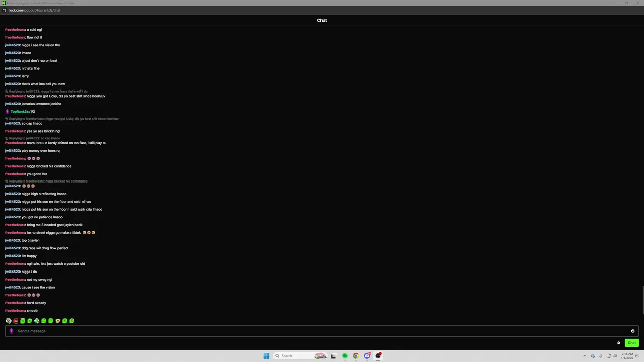Click the message 'top 5 jaylen'

(30, 240)
